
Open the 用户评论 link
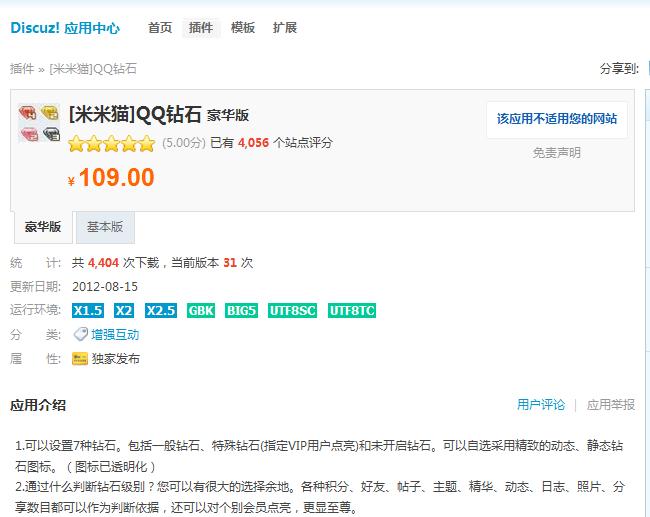(x=541, y=405)
